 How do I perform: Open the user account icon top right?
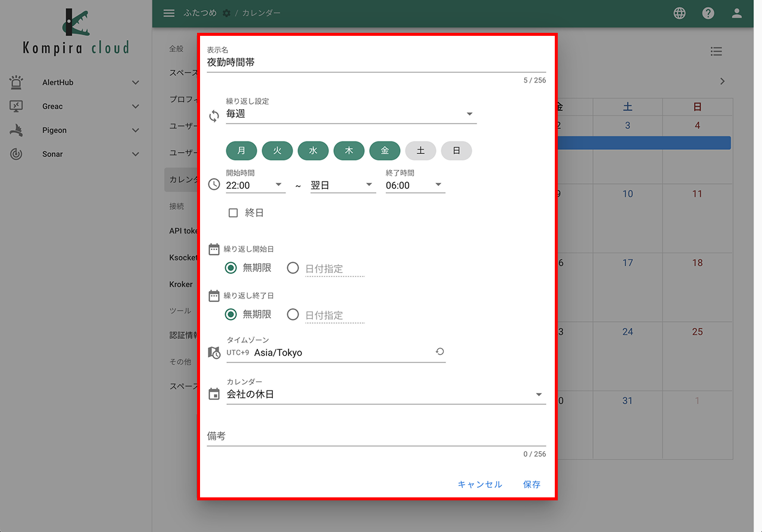click(x=736, y=13)
